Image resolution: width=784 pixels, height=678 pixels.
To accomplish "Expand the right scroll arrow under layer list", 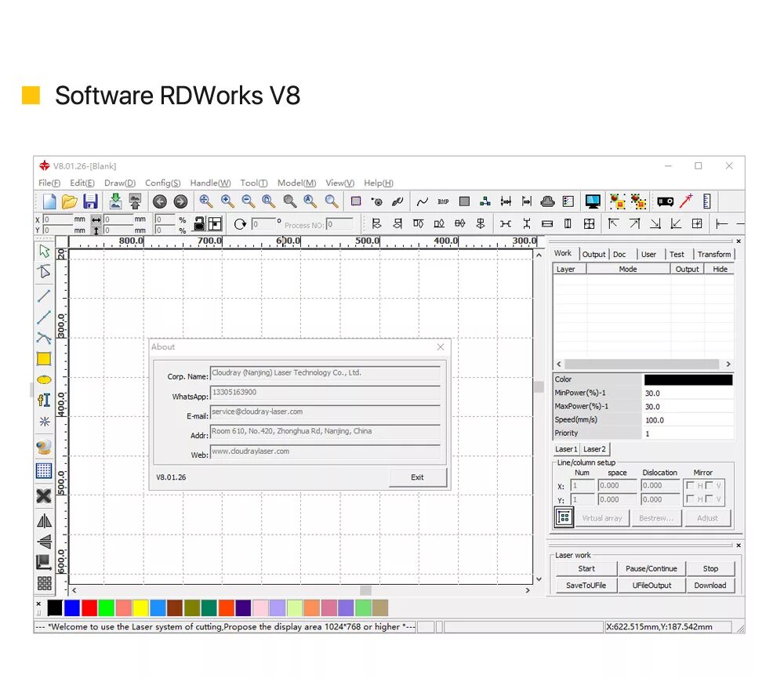I will click(728, 364).
